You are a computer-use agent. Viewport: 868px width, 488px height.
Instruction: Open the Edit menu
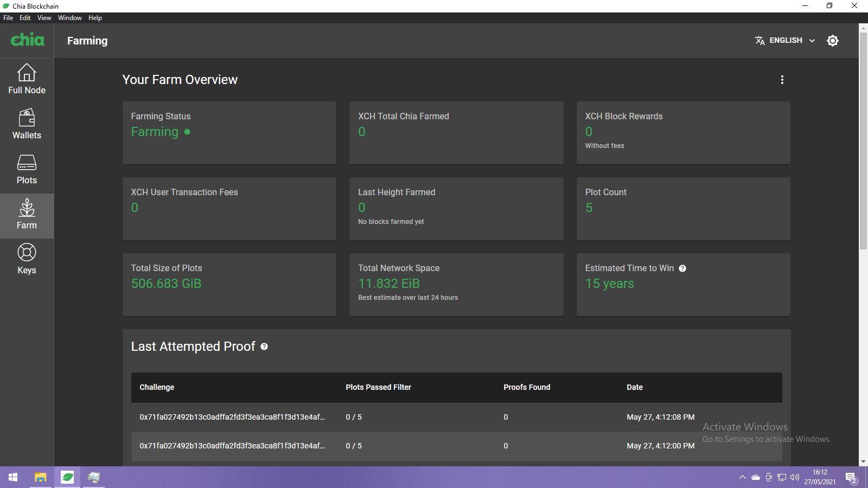[25, 18]
